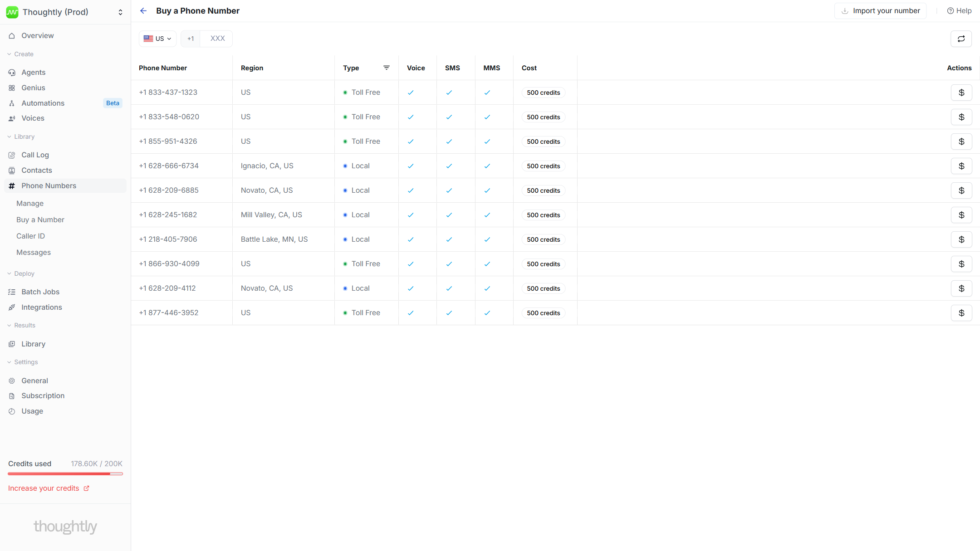The width and height of the screenshot is (980, 551).
Task: Click Import your number button
Action: click(x=880, y=11)
